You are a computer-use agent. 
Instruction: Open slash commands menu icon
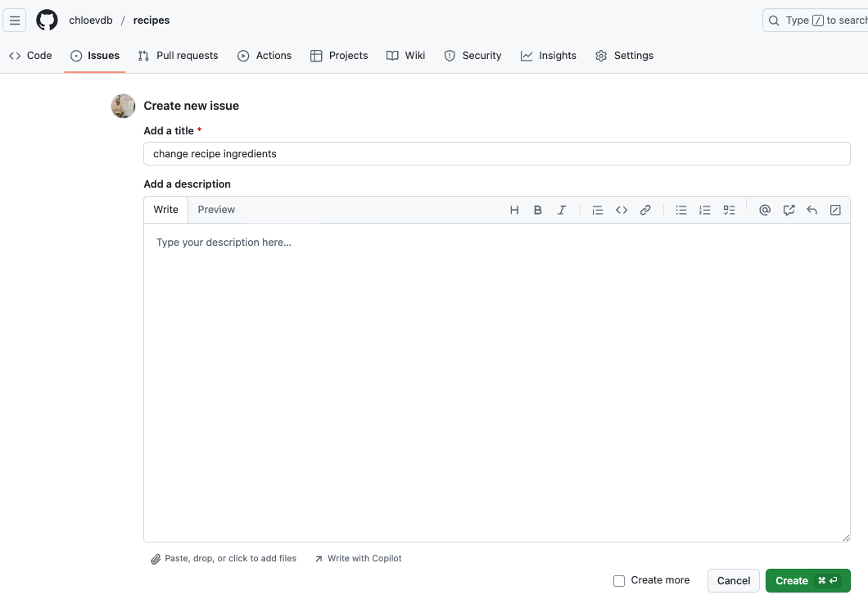click(x=835, y=210)
